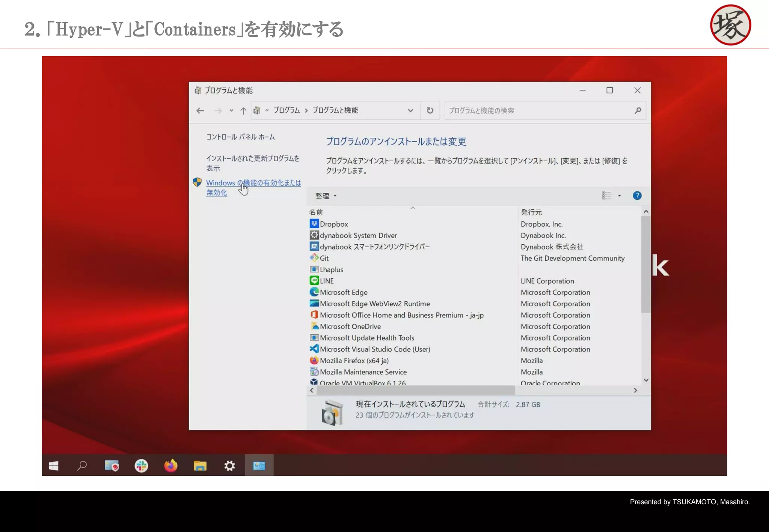Maximize the プログラムと機能 window
Screen dimensions: 769x532
(610, 90)
